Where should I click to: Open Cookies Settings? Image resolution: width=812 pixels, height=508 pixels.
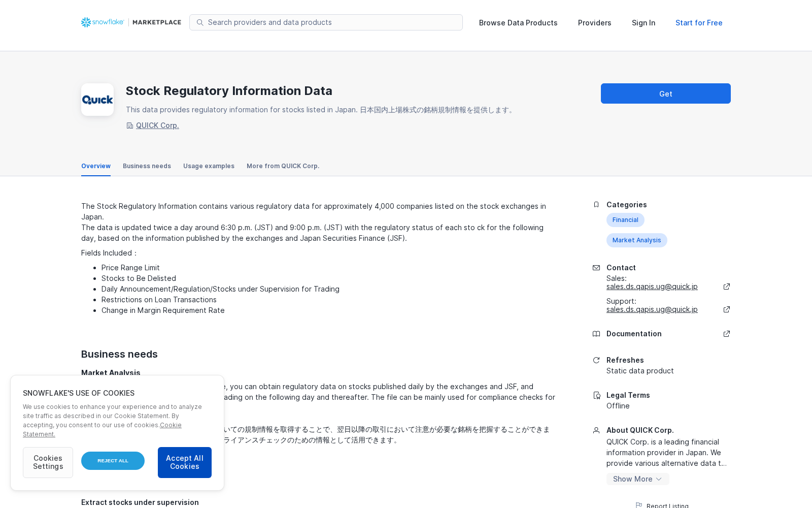click(48, 462)
